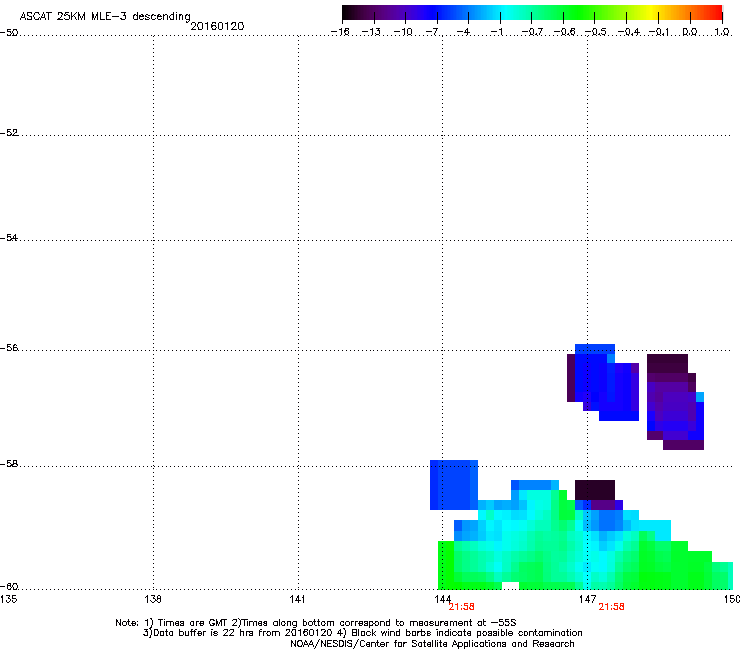The width and height of the screenshot is (740, 650).
Task: Click the note line 'Times are GMT'
Action: [316, 623]
